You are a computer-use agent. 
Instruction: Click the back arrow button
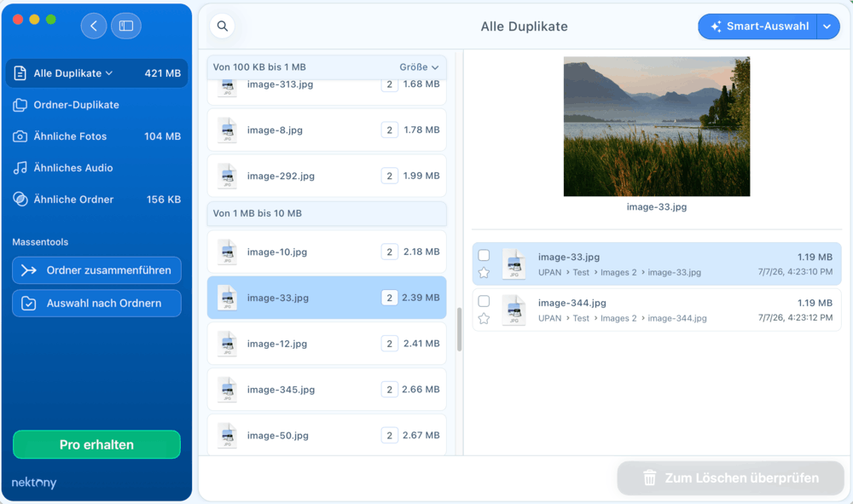(x=94, y=26)
